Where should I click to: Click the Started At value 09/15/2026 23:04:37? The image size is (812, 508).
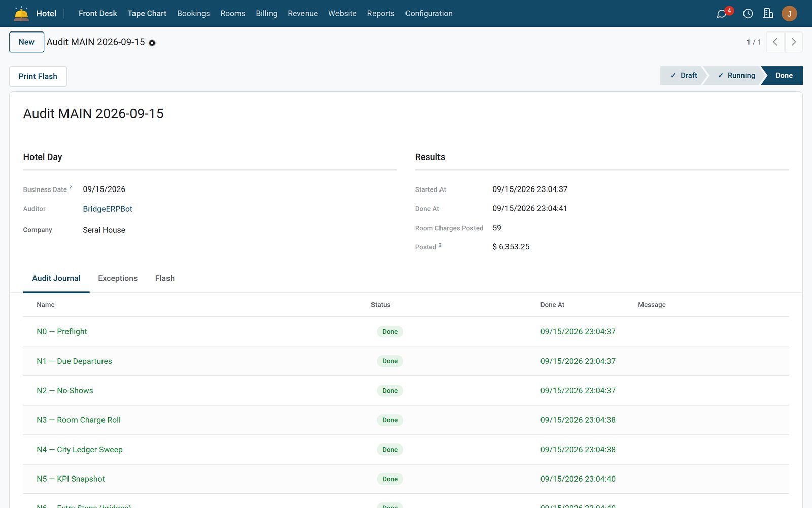point(530,189)
